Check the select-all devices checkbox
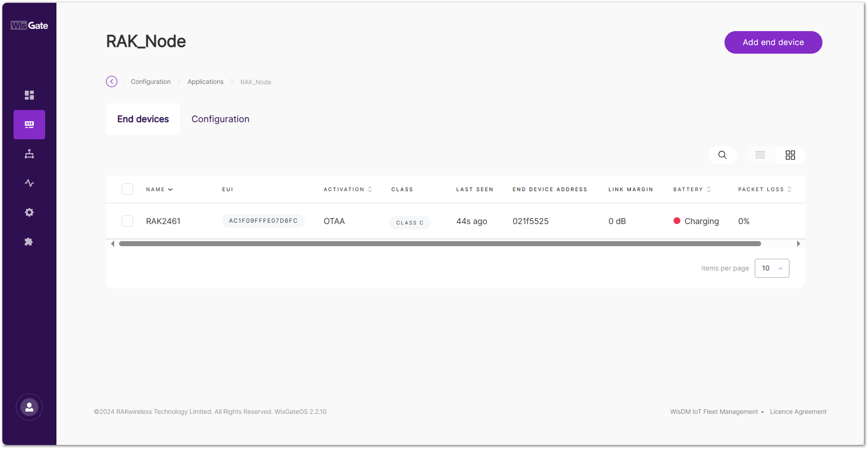 click(127, 189)
